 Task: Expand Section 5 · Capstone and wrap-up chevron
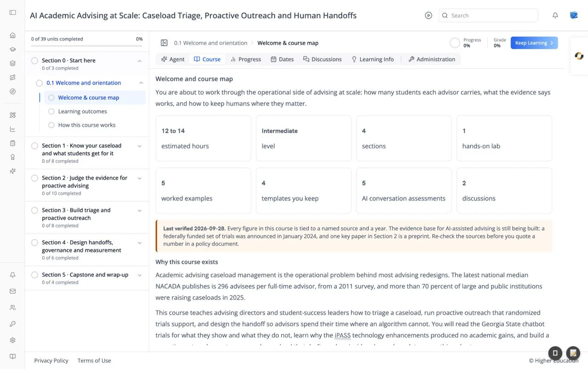click(140, 275)
